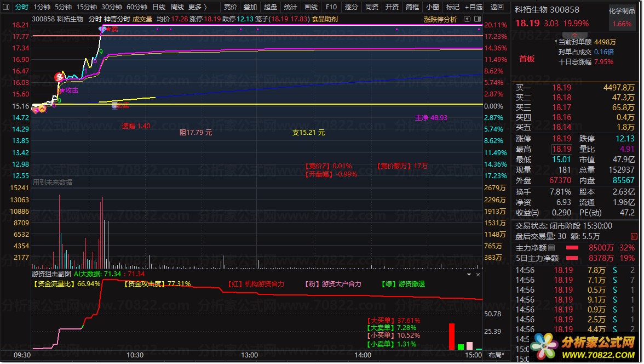Open F10 company info
Viewport: 644px width, 364px height.
click(331, 7)
